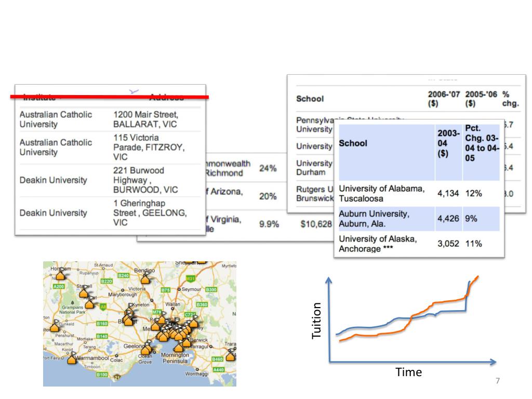This screenshot has width=532, height=399.
Task: Select Deakin University in the Burwood row
Action: (x=54, y=180)
